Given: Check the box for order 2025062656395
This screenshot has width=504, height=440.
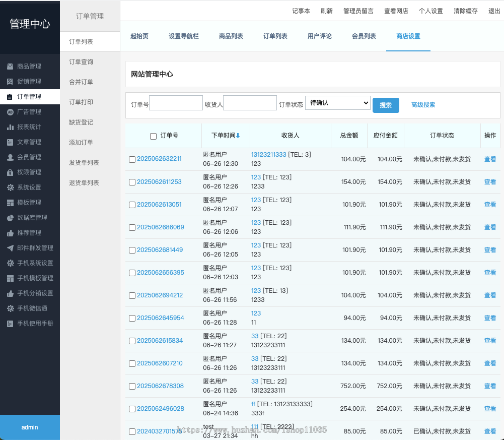Looking at the screenshot, I should pyautogui.click(x=132, y=273).
